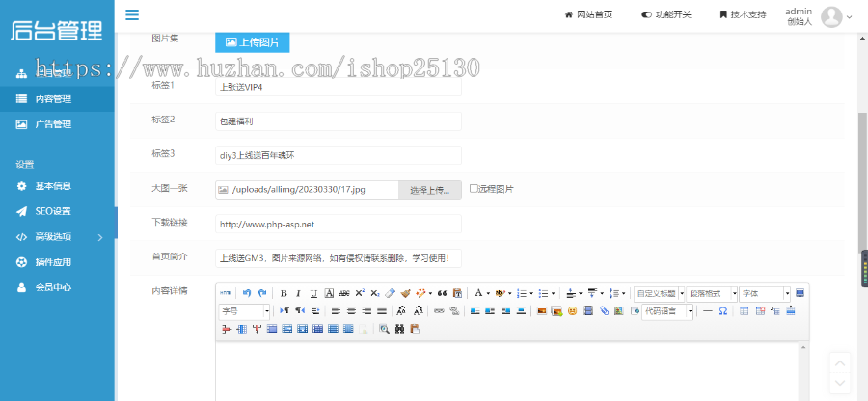Expand the font color dropdown arrow
Viewport: 868px width, 401px height.
point(488,294)
